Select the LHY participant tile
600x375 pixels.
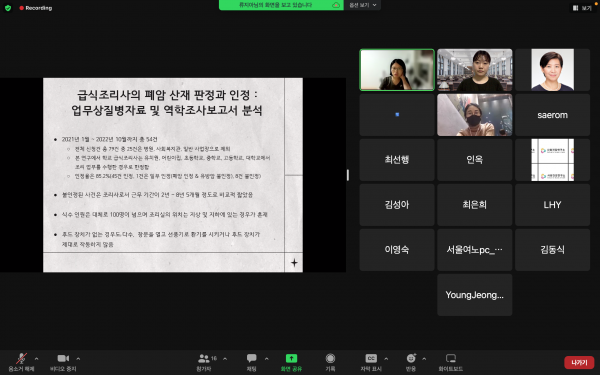552,205
